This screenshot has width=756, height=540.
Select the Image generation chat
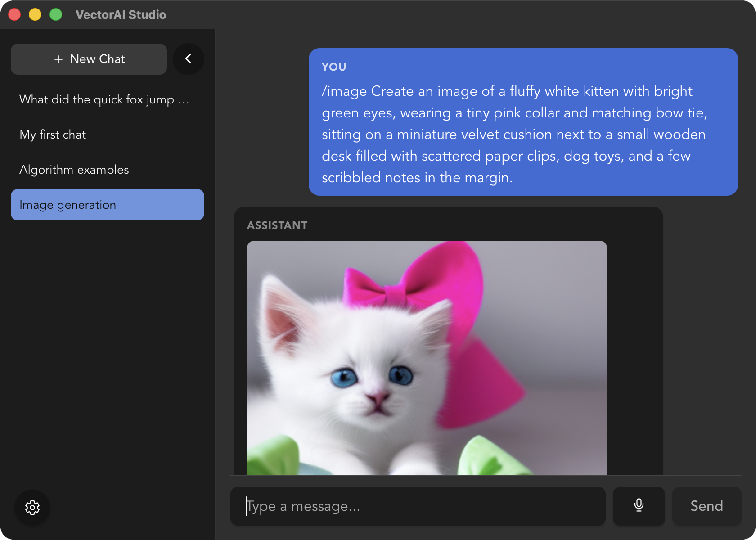[107, 205]
